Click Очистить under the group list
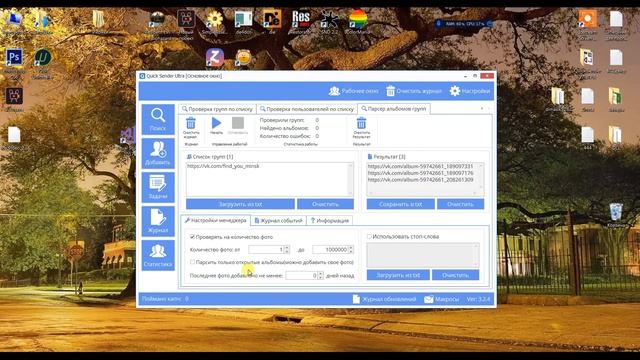Image resolution: width=640 pixels, height=360 pixels. [325, 204]
